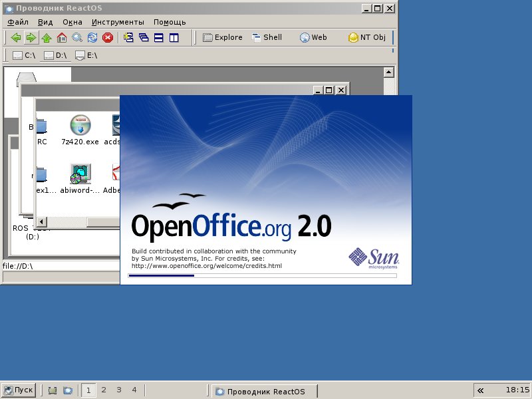Open the Инструменты menu
532x399 pixels.
(118, 22)
